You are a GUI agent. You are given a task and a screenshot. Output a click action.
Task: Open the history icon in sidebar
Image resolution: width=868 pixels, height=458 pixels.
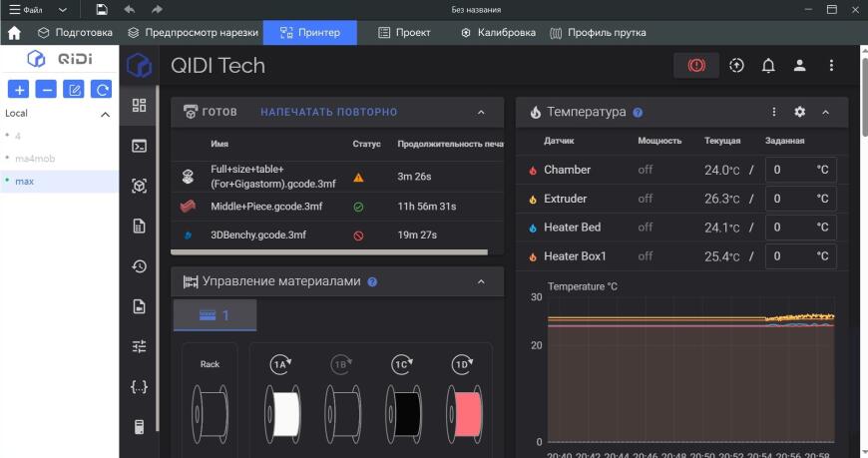click(x=139, y=266)
